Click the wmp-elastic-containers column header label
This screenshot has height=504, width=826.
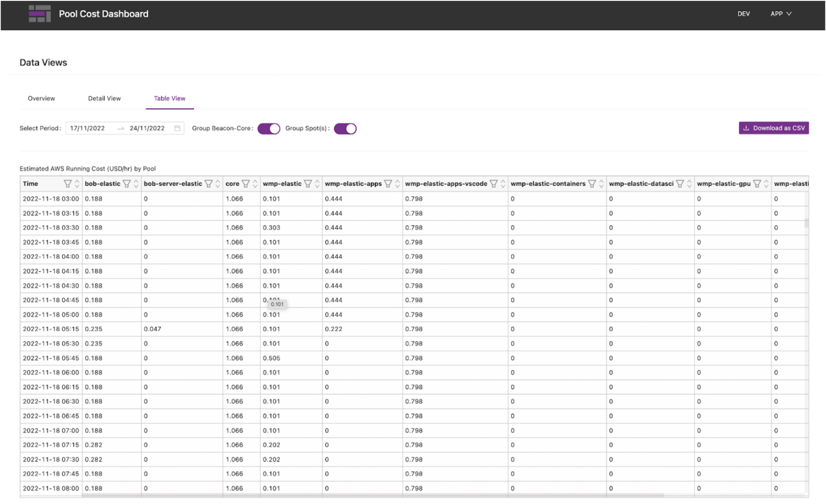tap(548, 184)
